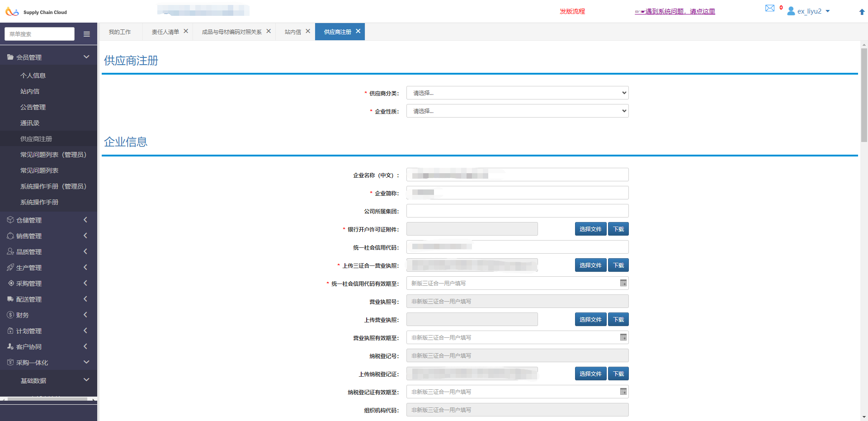Click the 计划管理 icon in sidebar
The width and height of the screenshot is (868, 421).
tap(10, 331)
